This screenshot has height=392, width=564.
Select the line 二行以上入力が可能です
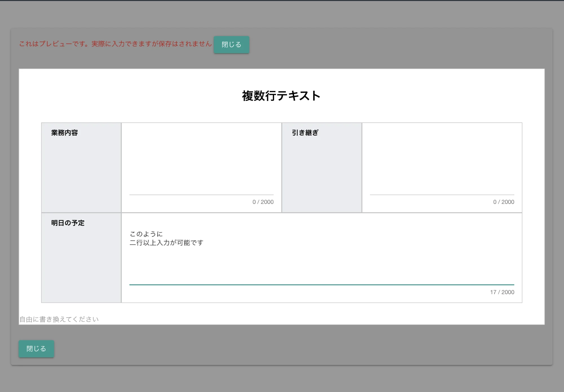point(166,242)
